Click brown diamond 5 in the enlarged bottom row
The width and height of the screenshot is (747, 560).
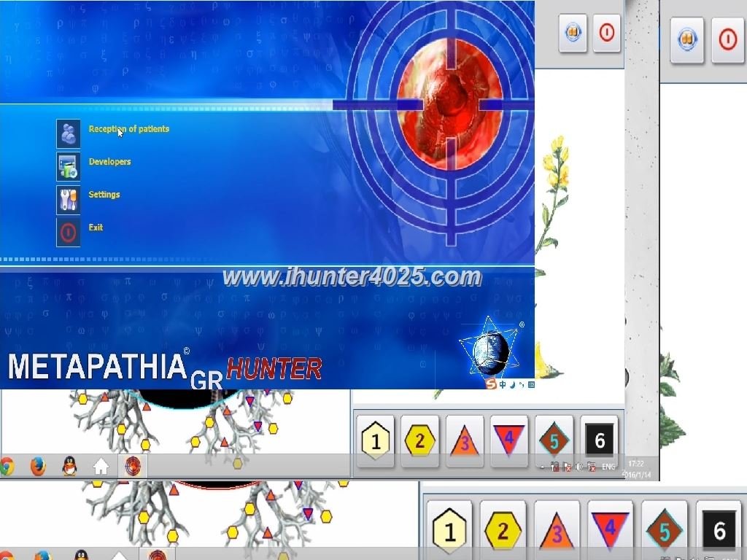point(664,530)
